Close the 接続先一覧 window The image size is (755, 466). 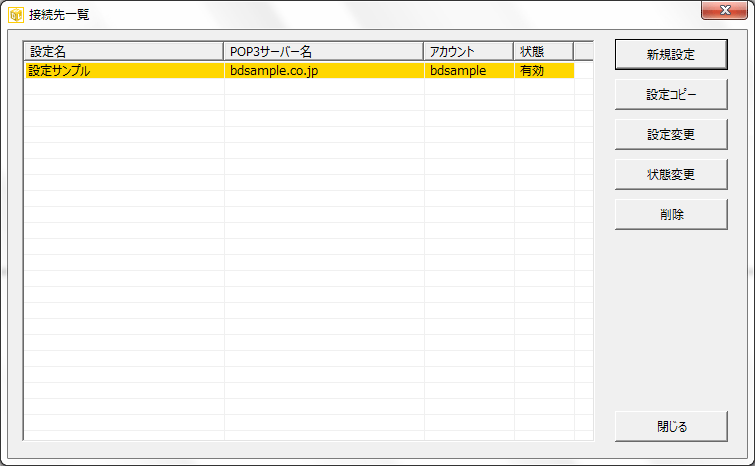click(724, 11)
